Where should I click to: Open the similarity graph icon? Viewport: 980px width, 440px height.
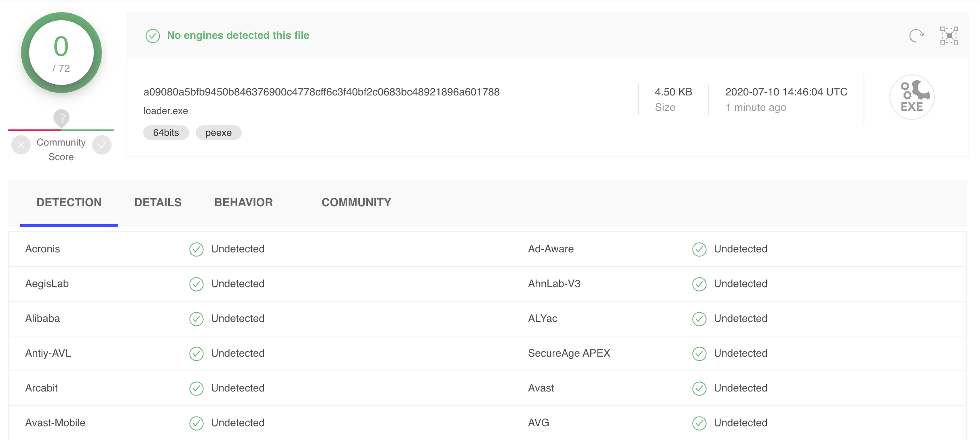pos(949,36)
